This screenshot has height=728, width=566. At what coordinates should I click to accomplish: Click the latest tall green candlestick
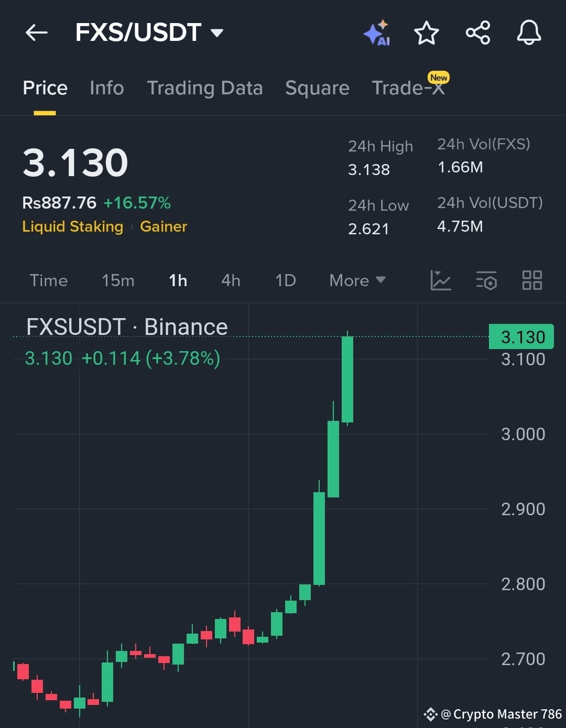point(347,379)
